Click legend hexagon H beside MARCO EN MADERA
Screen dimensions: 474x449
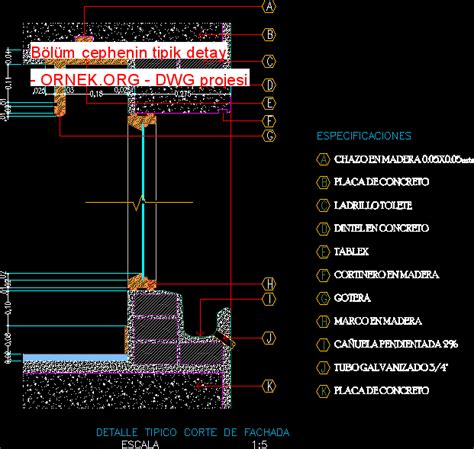pos(323,321)
